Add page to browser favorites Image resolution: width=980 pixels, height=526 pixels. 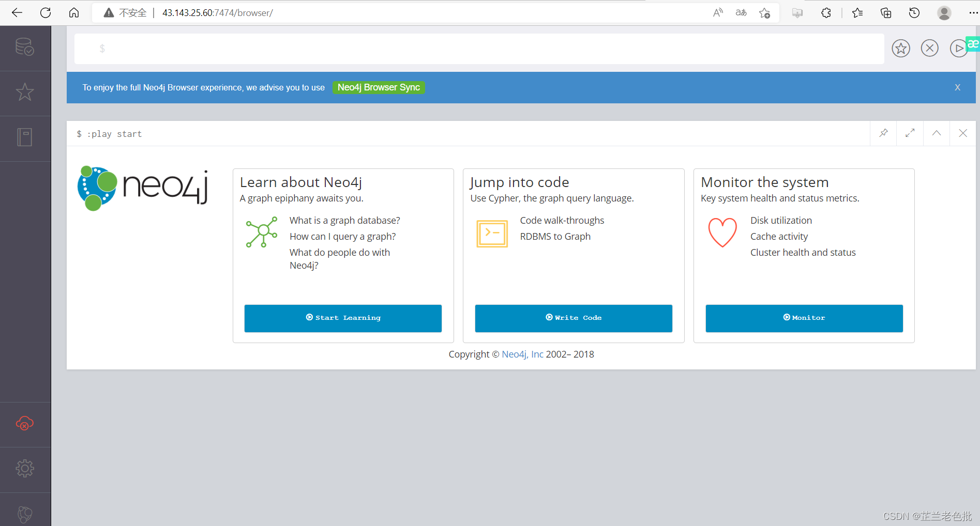click(765, 13)
